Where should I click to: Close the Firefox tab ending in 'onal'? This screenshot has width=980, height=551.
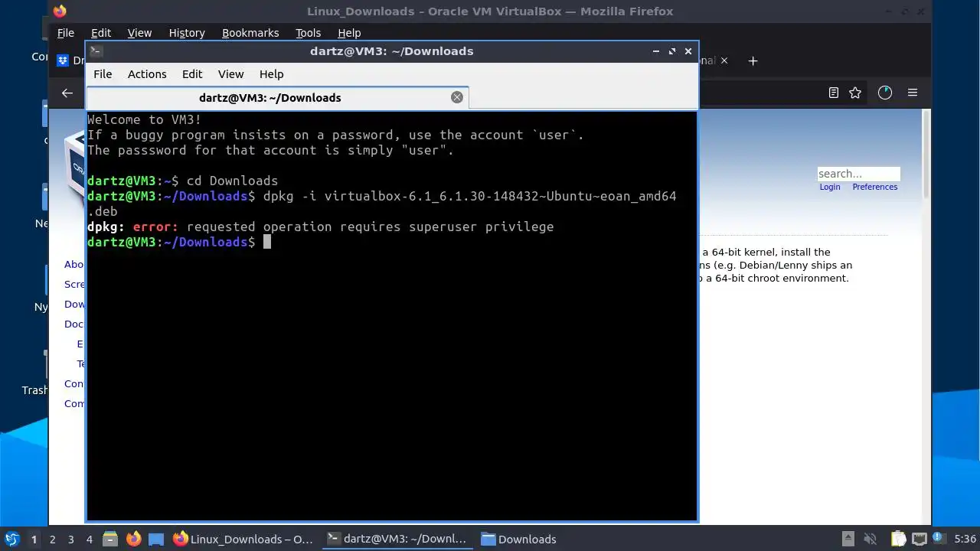coord(724,60)
